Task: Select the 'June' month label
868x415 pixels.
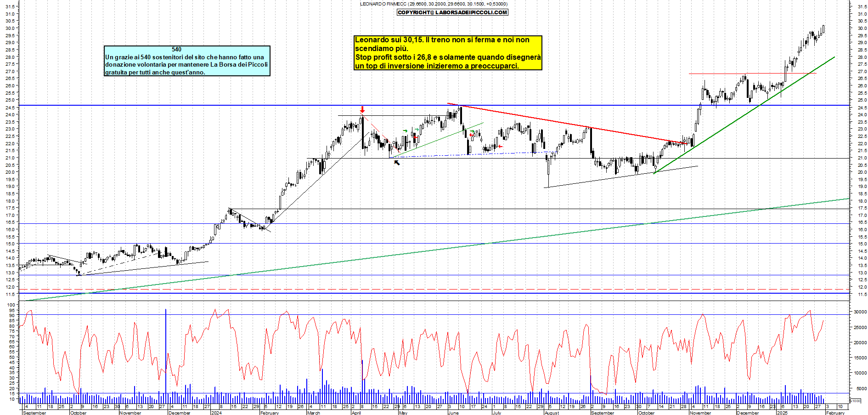Action: pyautogui.click(x=453, y=413)
